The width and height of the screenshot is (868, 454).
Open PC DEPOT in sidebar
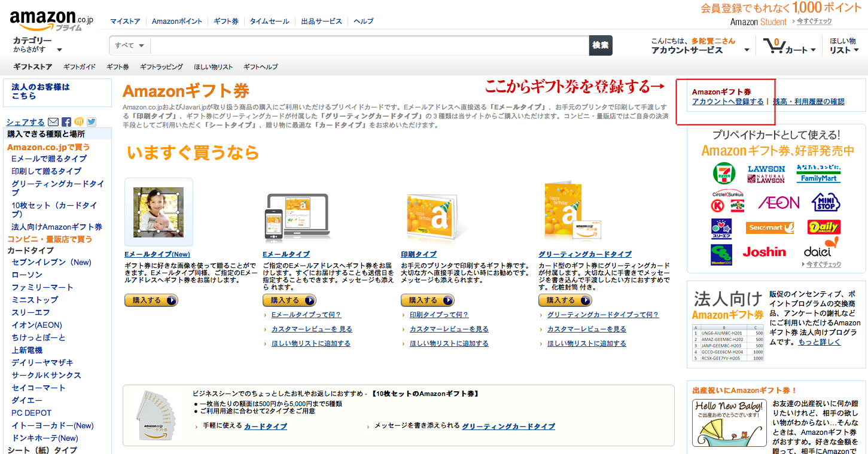point(32,413)
